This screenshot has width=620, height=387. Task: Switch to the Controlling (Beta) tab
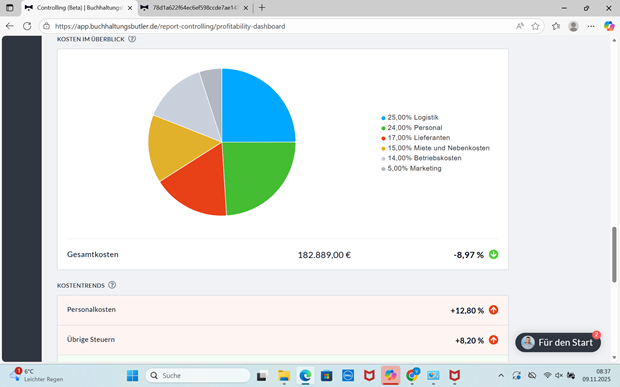pyautogui.click(x=79, y=8)
